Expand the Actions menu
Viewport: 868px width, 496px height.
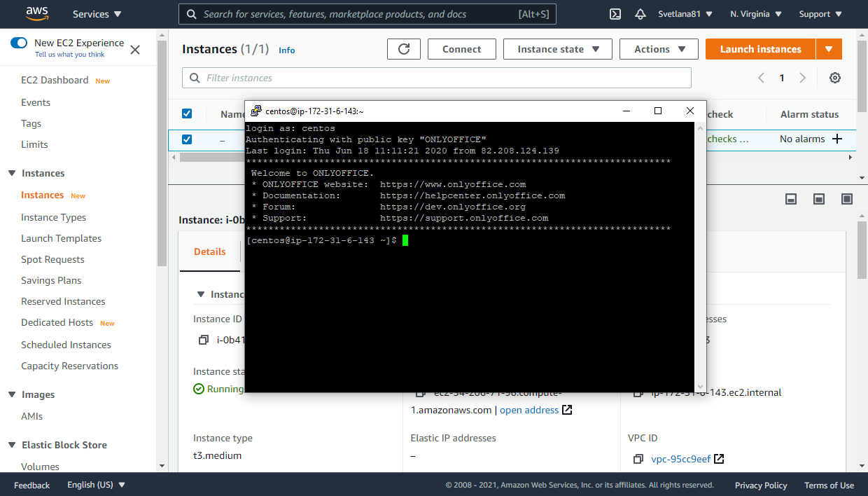point(658,49)
